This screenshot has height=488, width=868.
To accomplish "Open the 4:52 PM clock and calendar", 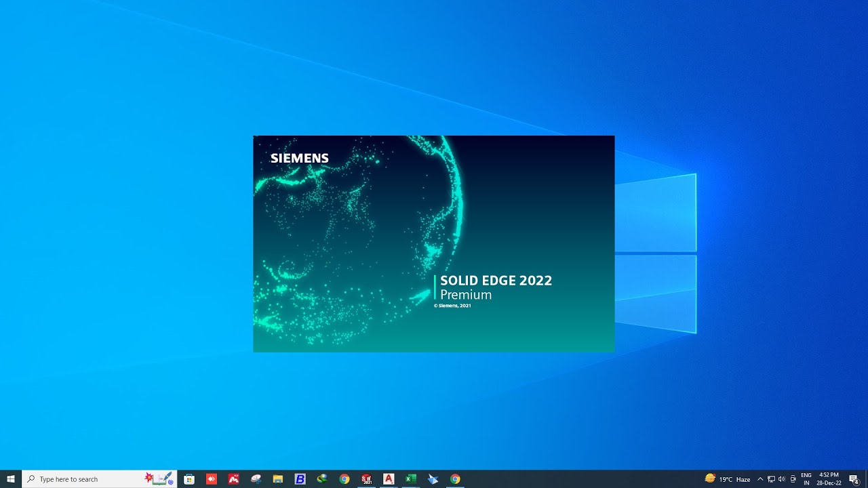I will (829, 479).
